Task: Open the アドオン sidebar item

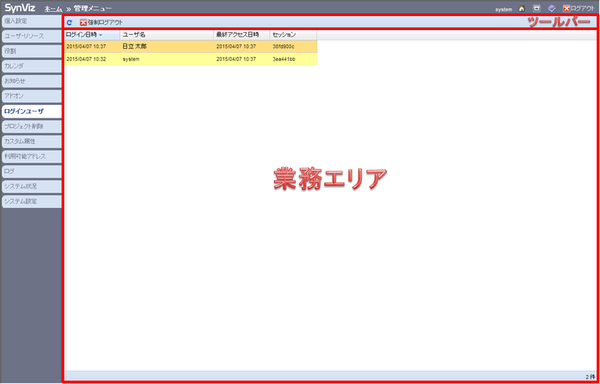Action: (31, 96)
